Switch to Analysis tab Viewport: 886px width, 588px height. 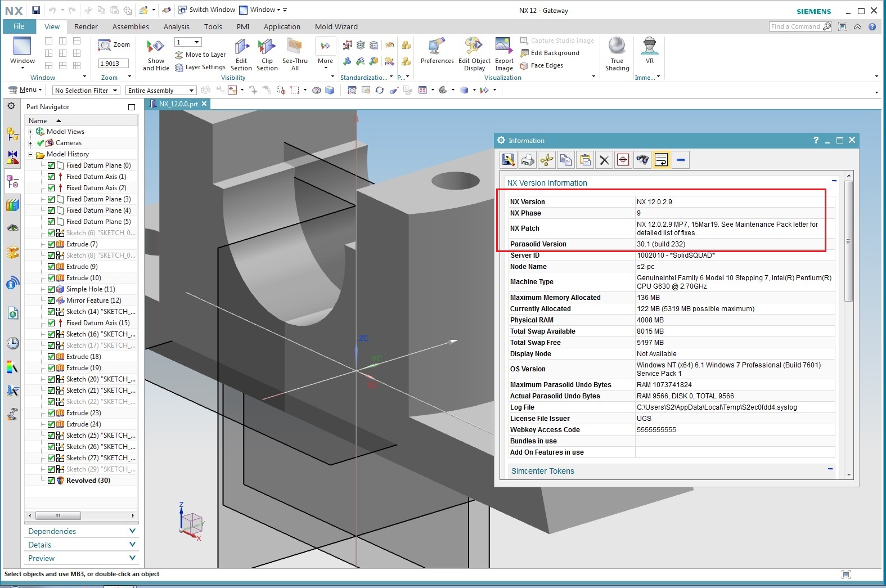(x=177, y=26)
